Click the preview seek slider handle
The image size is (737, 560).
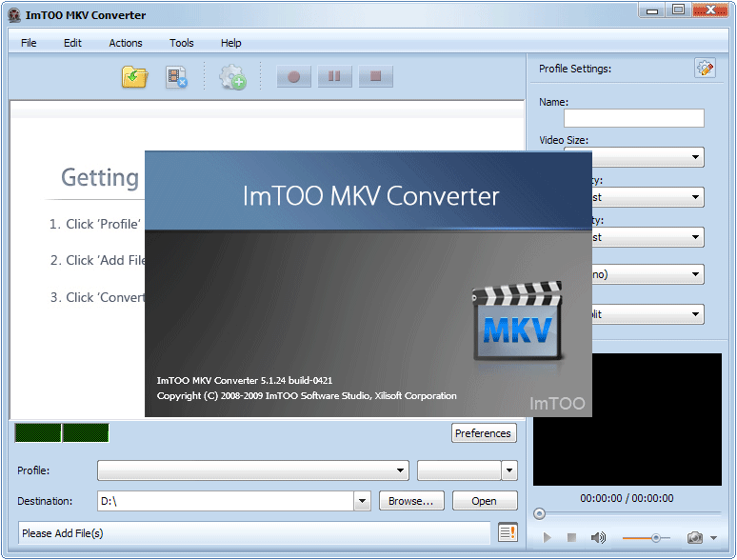tap(540, 513)
